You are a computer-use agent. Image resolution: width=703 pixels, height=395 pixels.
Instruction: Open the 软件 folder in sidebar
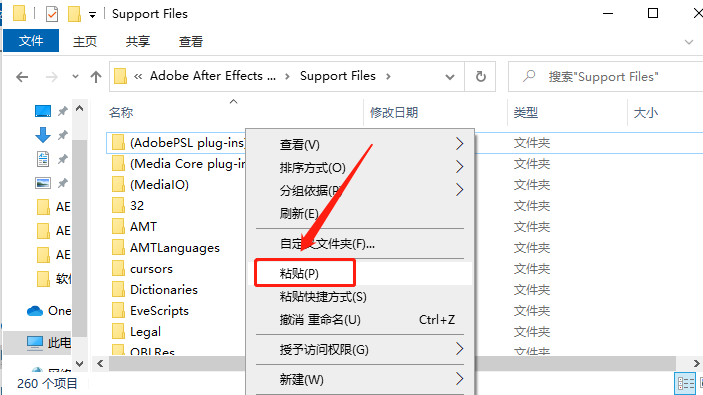tap(54, 278)
